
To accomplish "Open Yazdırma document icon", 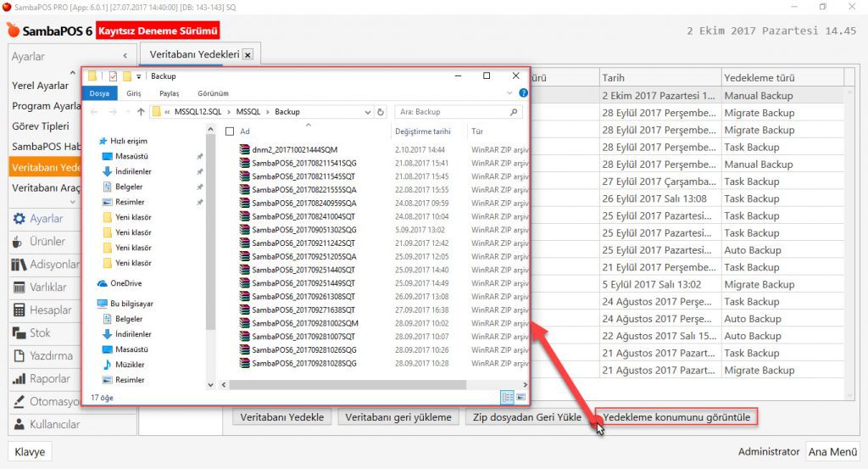I will pyautogui.click(x=19, y=355).
